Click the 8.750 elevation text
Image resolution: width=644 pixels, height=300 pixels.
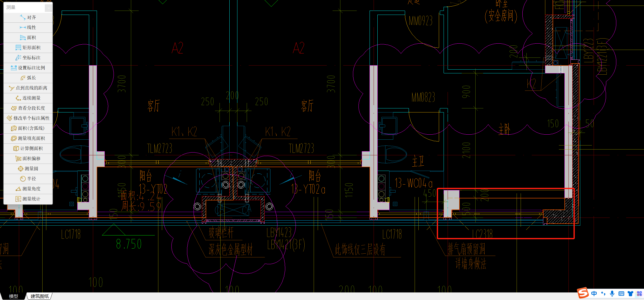[129, 244]
